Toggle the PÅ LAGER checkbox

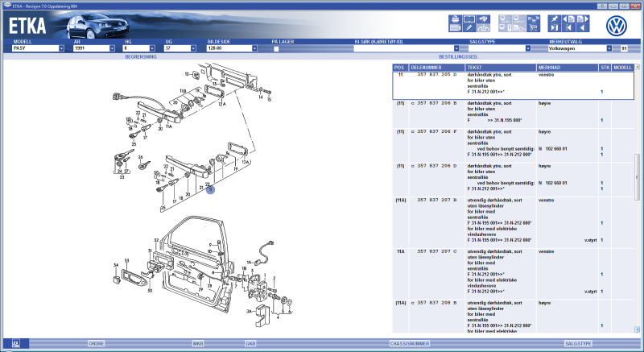(276, 48)
